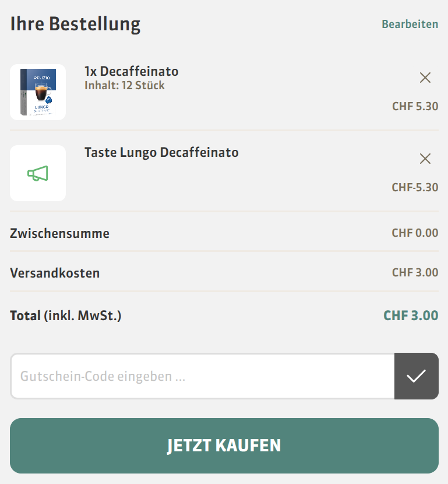The image size is (448, 484).
Task: Remove the Decaffeinato item from the order
Action: click(x=425, y=78)
